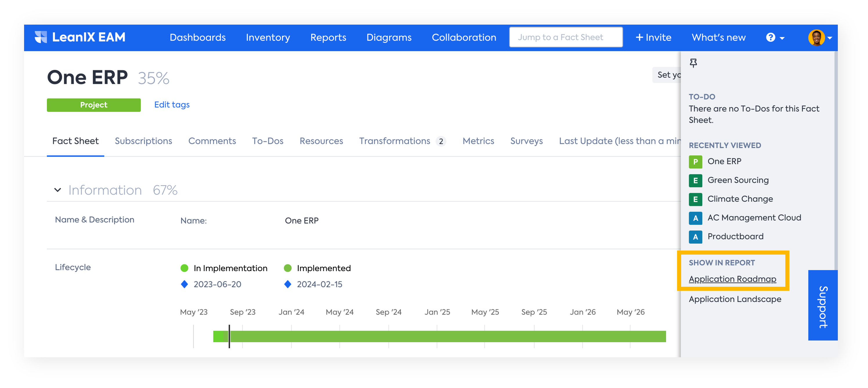Open One ERP in Recently Viewed
The image size is (868, 388).
click(x=724, y=161)
